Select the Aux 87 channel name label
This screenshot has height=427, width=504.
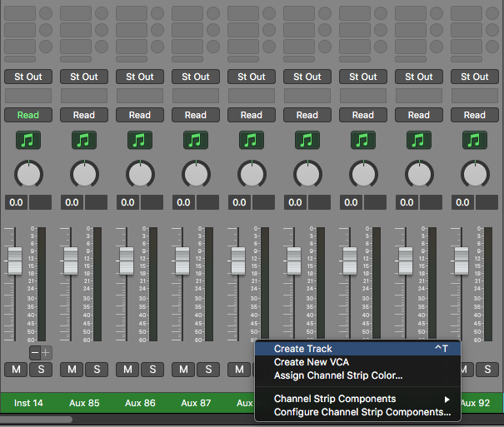pos(196,403)
